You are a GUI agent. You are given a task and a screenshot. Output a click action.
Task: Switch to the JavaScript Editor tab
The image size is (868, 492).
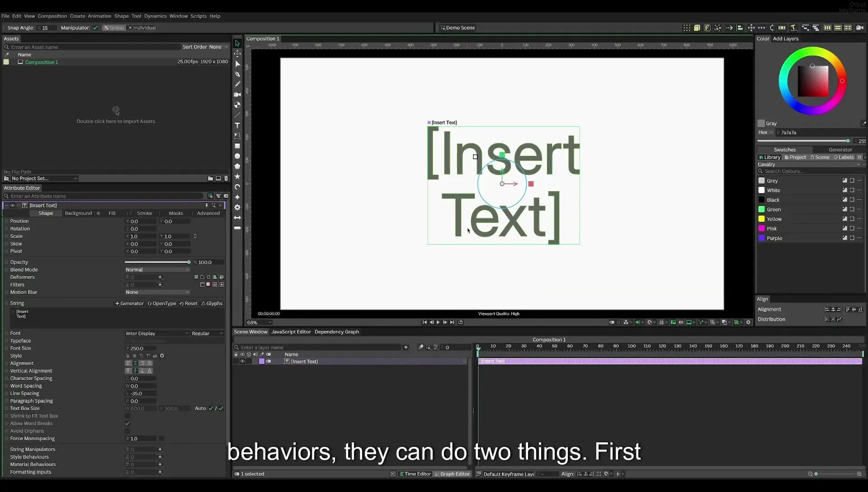tap(291, 332)
